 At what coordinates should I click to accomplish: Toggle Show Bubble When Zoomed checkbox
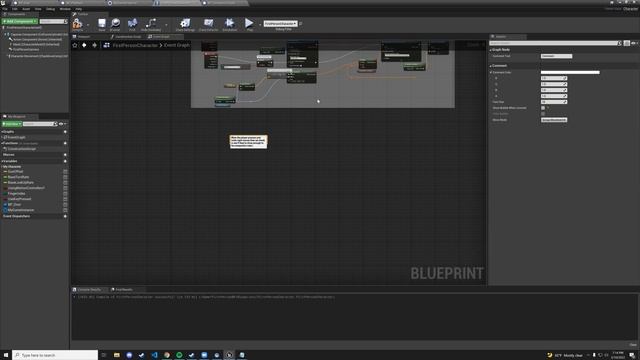point(543,108)
